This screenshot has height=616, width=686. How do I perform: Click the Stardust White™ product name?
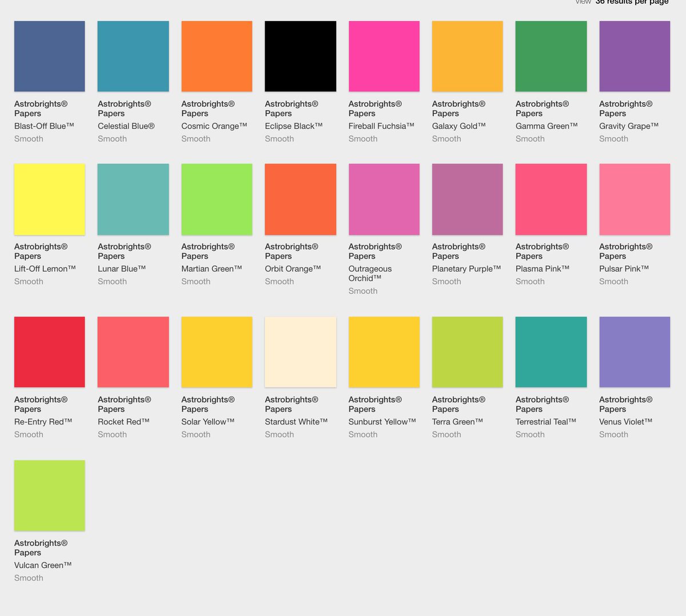296,422
